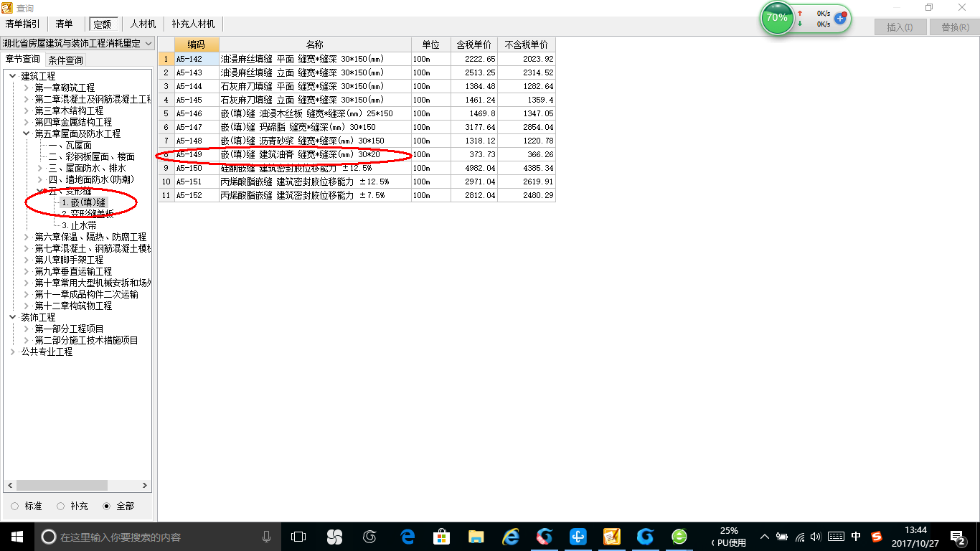The image size is (980, 551).
Task: Click the microphone icon in the search box
Action: [x=266, y=537]
